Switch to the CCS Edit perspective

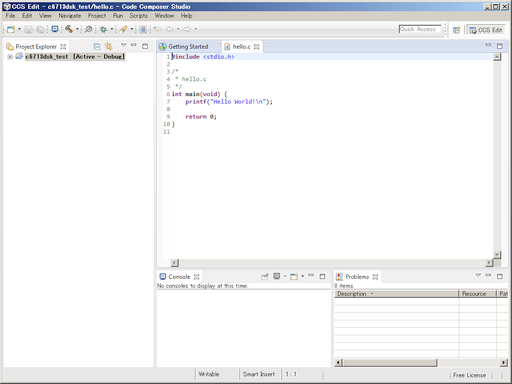click(x=485, y=30)
